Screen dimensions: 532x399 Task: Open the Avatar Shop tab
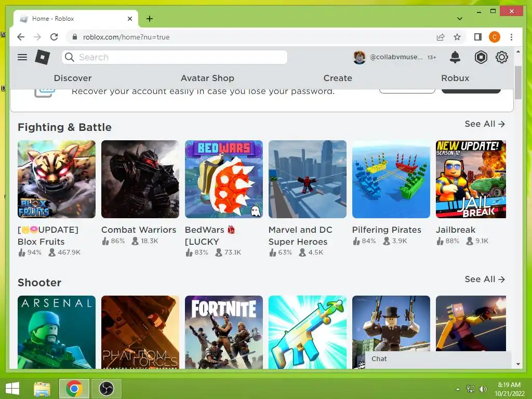[207, 78]
